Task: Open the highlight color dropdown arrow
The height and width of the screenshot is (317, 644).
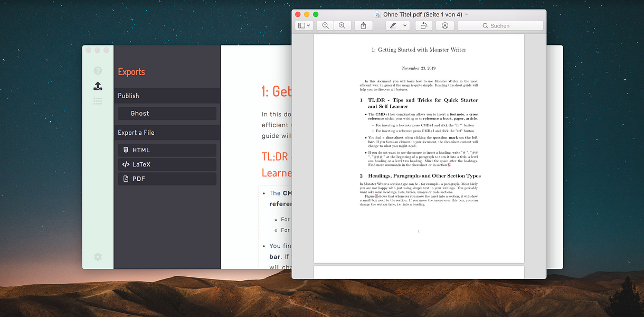Action: (x=405, y=25)
